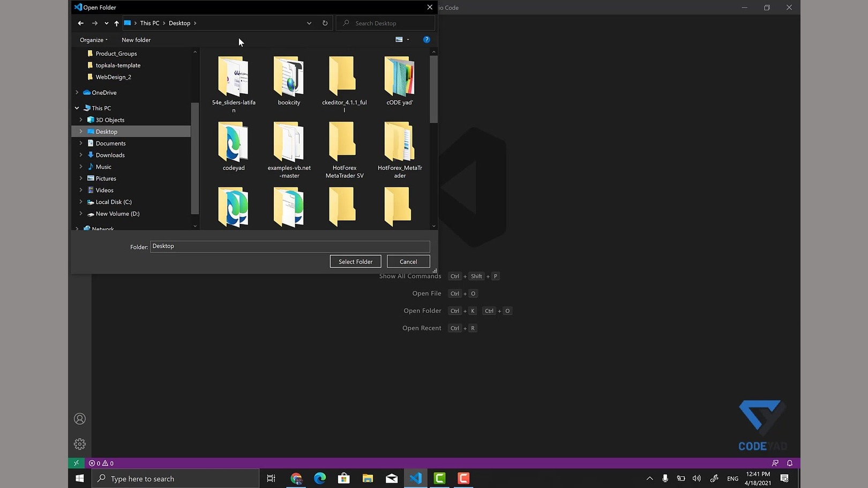Screen dimensions: 868x488
Task: Click the Back navigation arrow in dialog
Action: [80, 23]
